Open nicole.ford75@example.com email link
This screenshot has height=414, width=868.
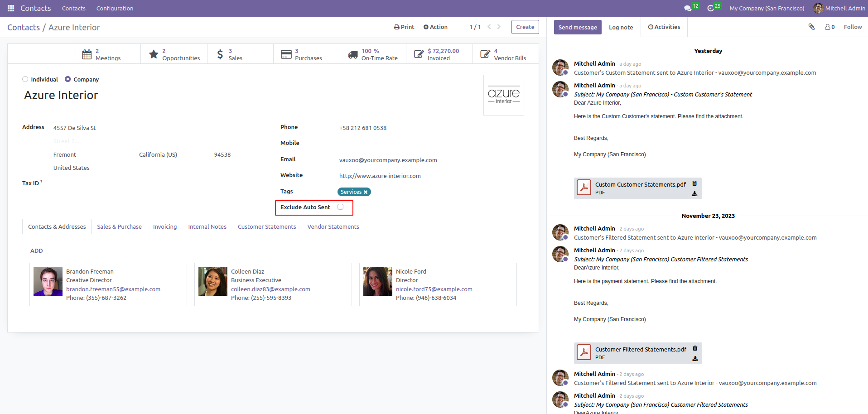(434, 289)
